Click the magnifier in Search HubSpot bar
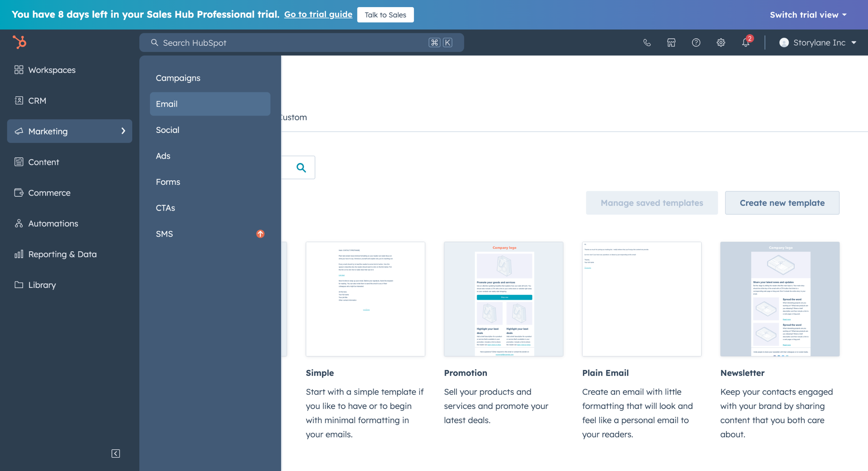This screenshot has width=868, height=471. [x=155, y=42]
